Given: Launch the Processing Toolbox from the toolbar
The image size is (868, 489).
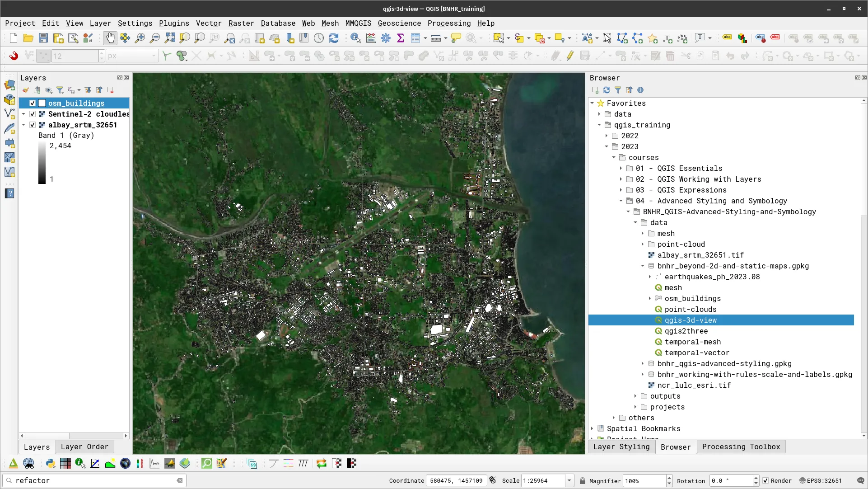Looking at the screenshot, I should 385,38.
